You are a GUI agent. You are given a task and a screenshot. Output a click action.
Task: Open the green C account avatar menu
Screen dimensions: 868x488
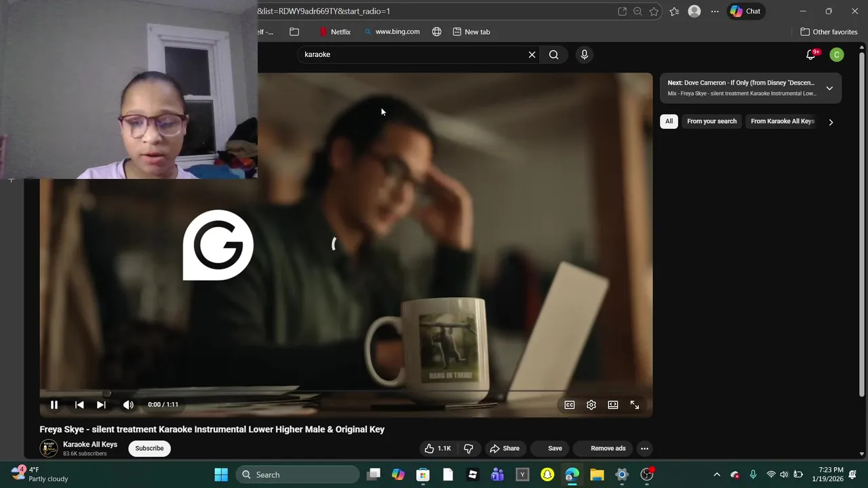click(x=837, y=55)
